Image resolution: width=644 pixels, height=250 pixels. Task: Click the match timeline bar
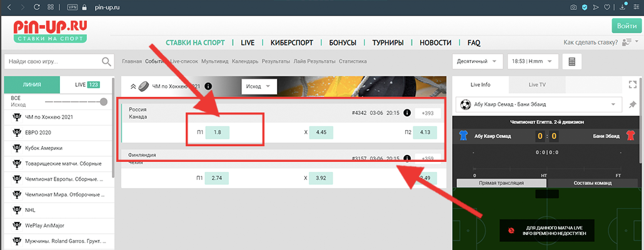(x=548, y=168)
